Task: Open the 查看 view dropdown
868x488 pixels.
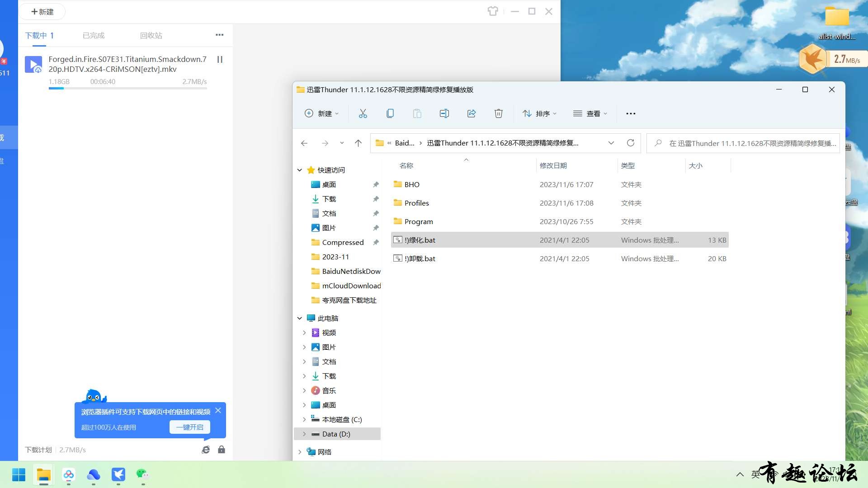Action: (590, 113)
